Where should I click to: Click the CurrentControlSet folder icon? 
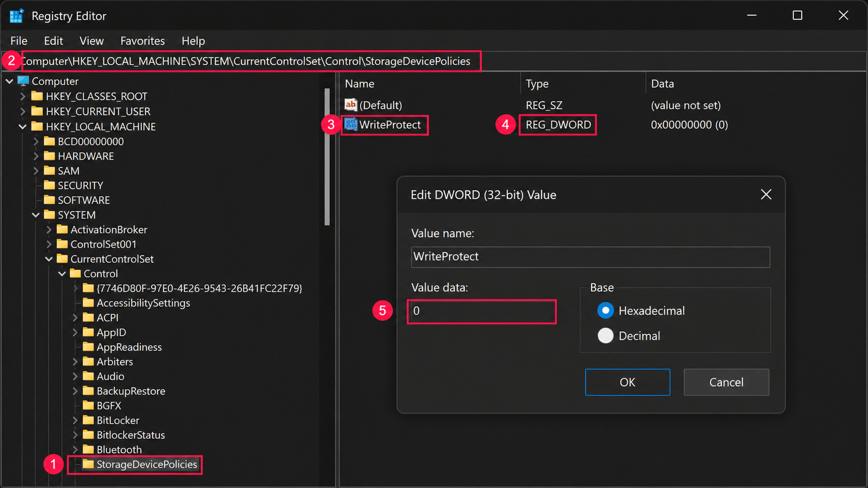point(62,259)
